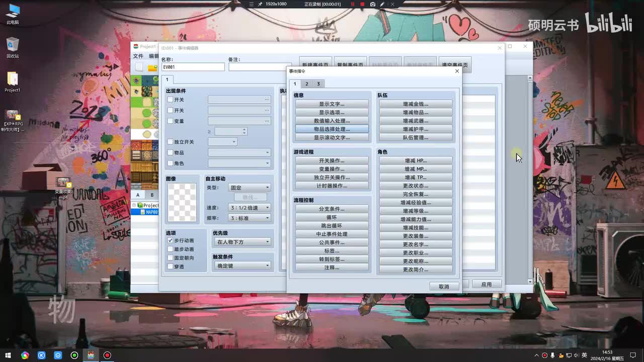Enable the second 开关 condition checkbox
The height and width of the screenshot is (362, 644).
(170, 110)
